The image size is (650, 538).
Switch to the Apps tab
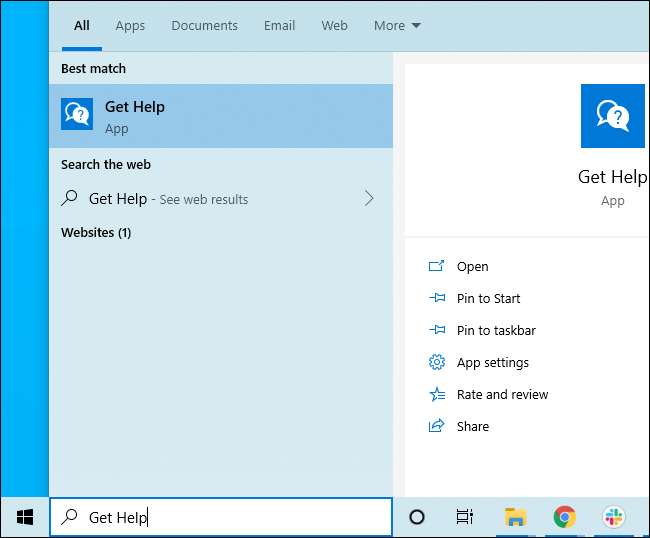click(130, 26)
